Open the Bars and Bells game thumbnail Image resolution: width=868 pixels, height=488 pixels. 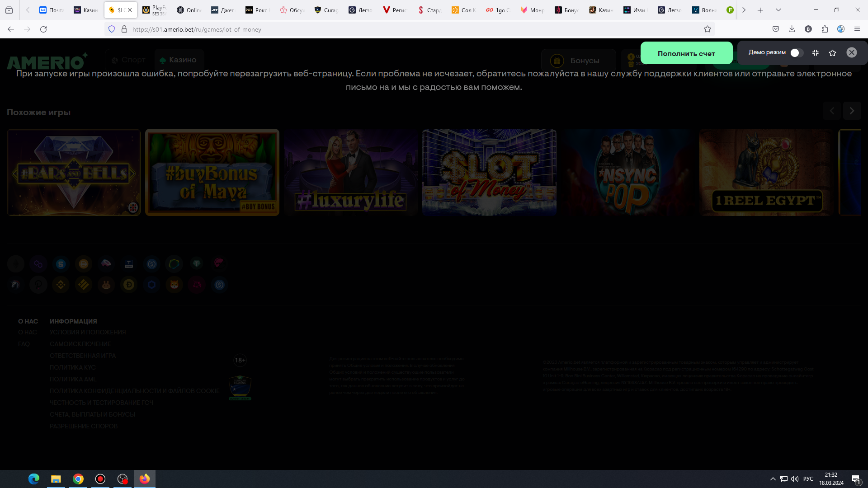74,172
